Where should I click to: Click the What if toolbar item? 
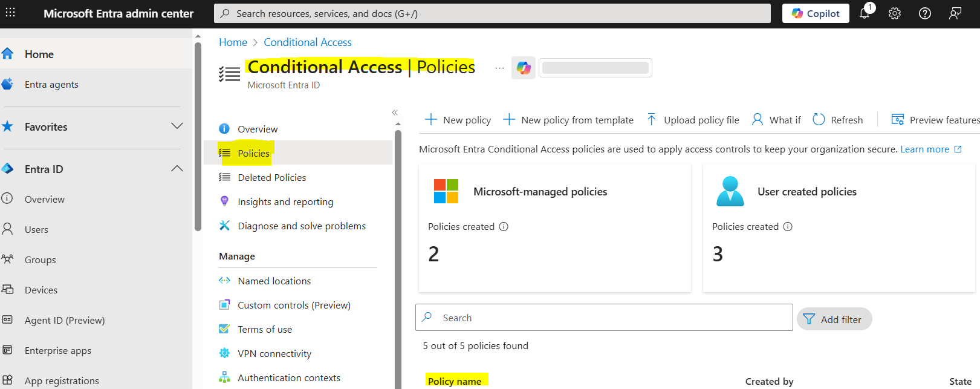point(776,120)
